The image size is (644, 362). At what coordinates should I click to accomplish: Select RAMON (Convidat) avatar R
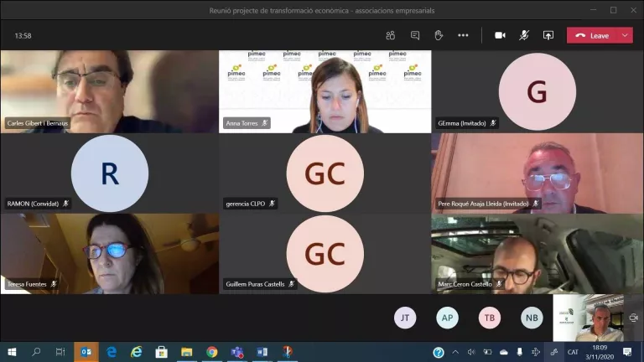point(110,173)
